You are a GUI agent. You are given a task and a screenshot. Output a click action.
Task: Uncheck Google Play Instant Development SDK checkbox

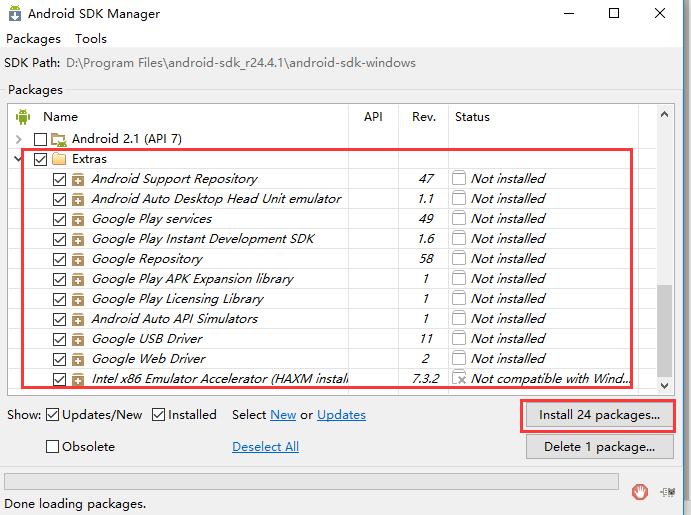[x=59, y=239]
